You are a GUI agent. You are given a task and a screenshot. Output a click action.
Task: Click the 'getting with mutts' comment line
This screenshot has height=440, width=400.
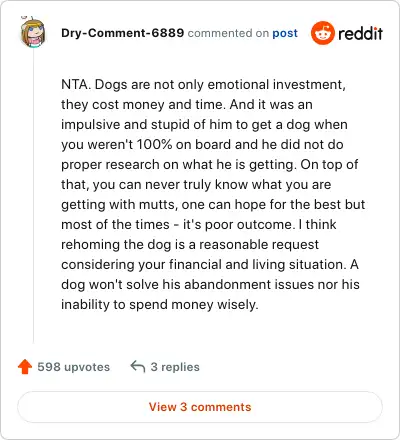pos(213,205)
